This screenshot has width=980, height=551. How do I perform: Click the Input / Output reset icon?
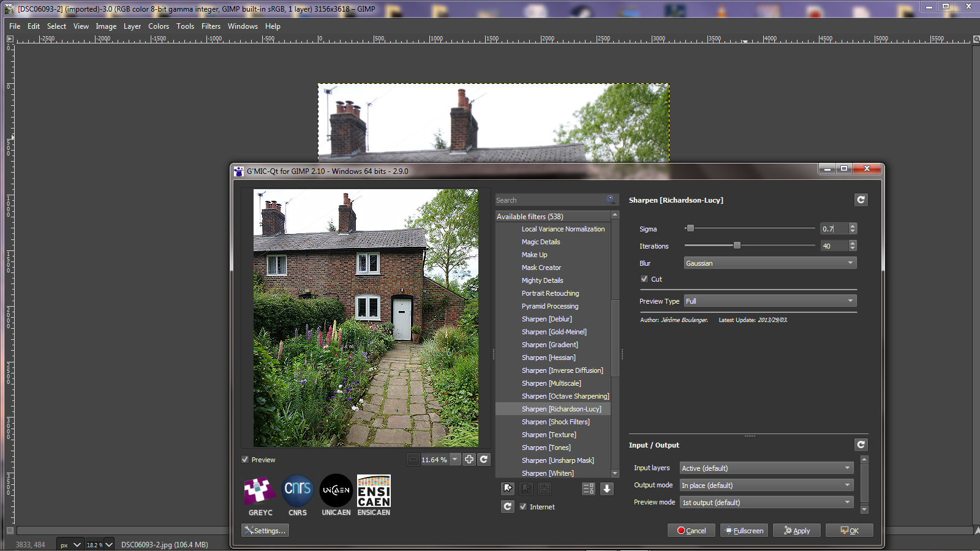click(x=861, y=444)
